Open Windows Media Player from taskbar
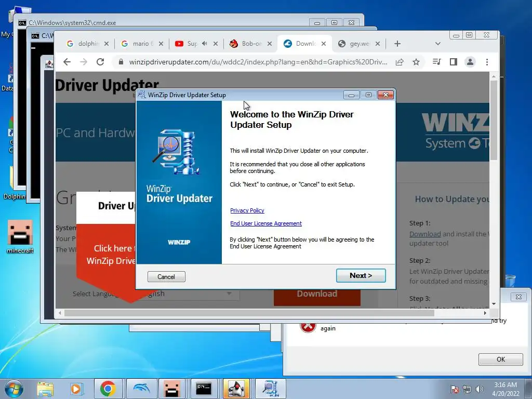This screenshot has height=399, width=532. tap(76, 389)
